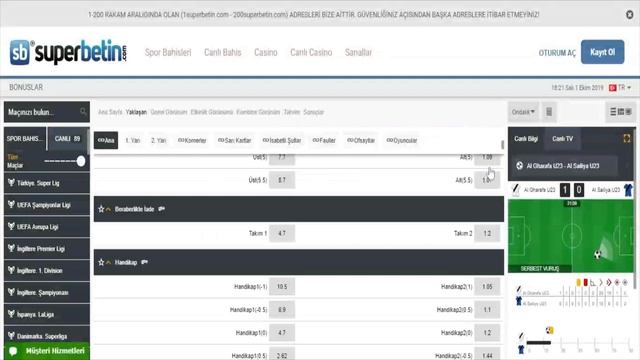Select the Oyuncular market tab
640x360 pixels.
[402, 140]
